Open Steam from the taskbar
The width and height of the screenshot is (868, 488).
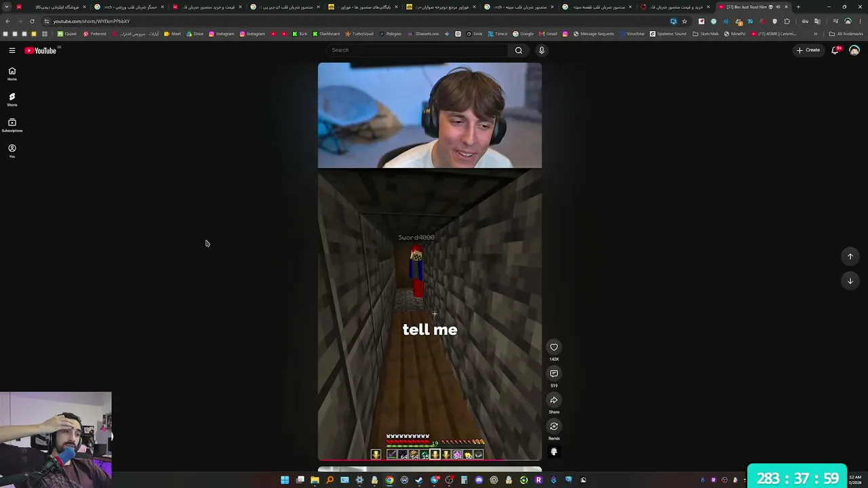(419, 480)
